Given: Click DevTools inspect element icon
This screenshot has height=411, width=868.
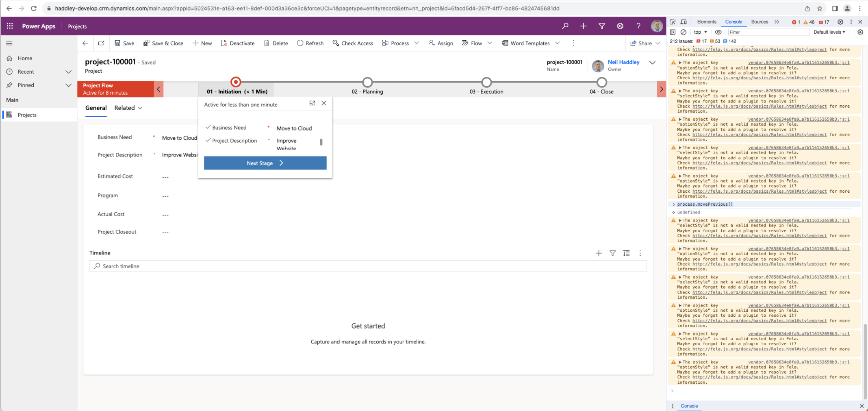Looking at the screenshot, I should click(673, 22).
